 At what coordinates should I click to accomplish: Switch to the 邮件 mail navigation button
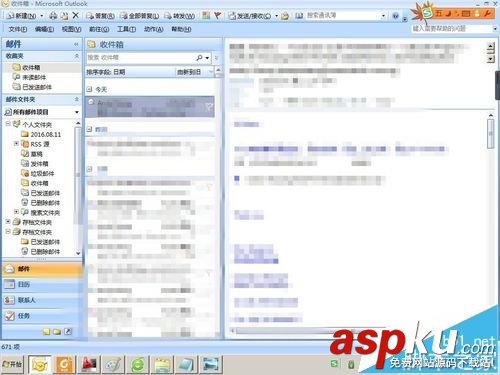(42, 269)
